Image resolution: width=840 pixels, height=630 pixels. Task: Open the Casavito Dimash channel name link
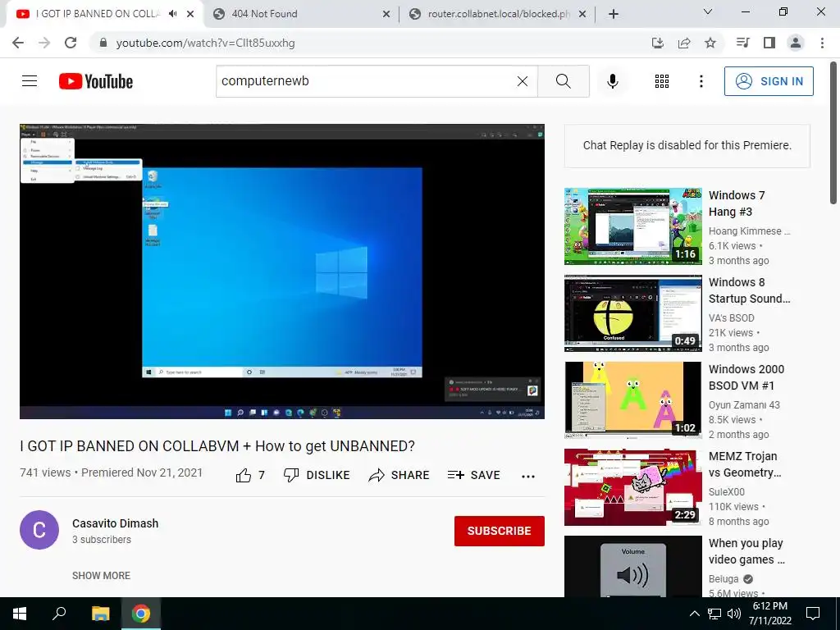115,523
